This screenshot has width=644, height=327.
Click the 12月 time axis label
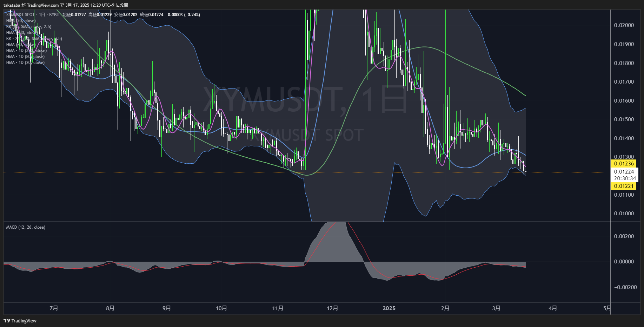coord(332,308)
